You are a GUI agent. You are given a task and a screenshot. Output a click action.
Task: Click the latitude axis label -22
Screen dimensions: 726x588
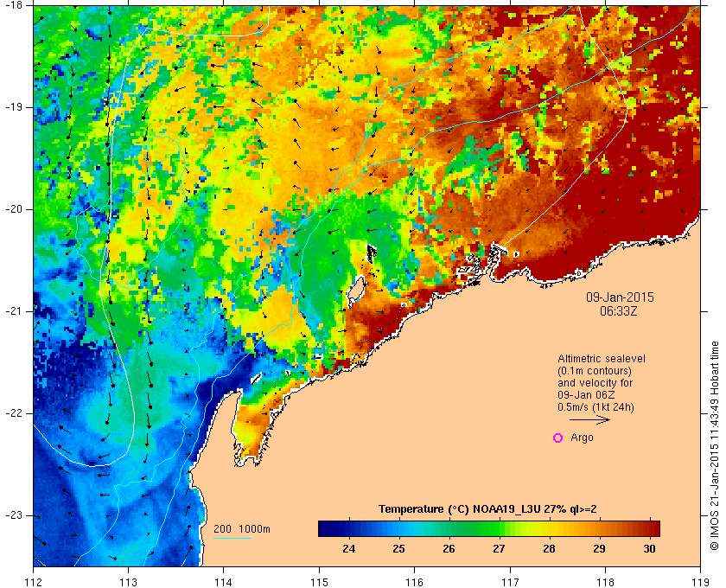click(14, 412)
